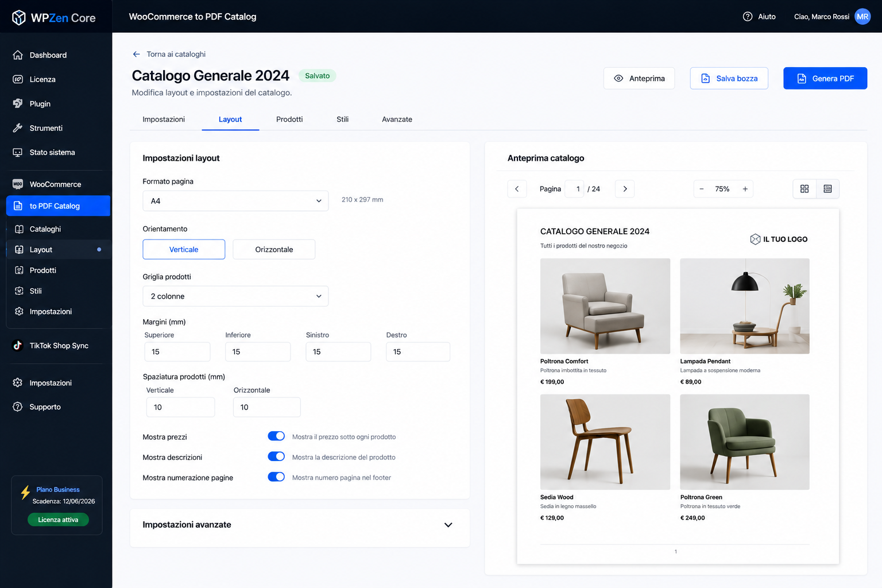This screenshot has width=882, height=588.
Task: Switch to the Prodotti tab
Action: point(289,119)
